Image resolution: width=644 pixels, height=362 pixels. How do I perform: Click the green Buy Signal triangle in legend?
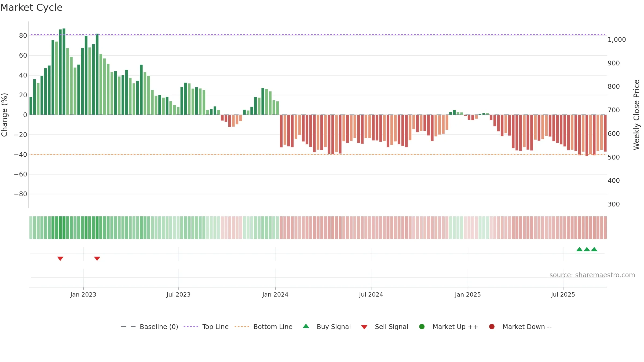click(306, 326)
